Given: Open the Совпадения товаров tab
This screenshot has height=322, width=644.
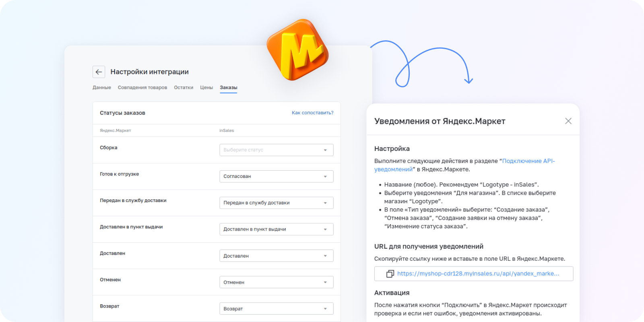Looking at the screenshot, I should click(142, 87).
